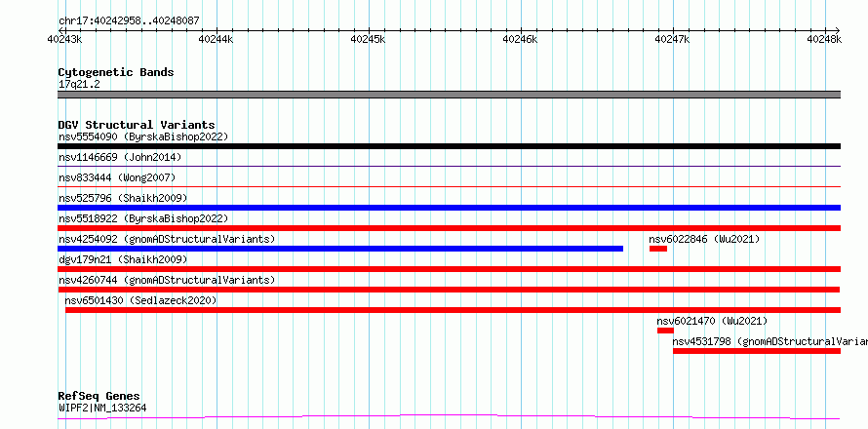The width and height of the screenshot is (868, 429).
Task: Select the blue nsv525796 variant bar
Action: click(x=449, y=208)
